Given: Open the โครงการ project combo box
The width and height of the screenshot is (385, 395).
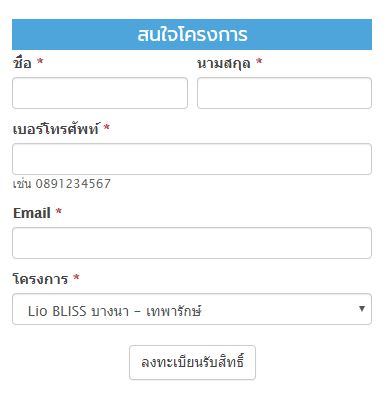Looking at the screenshot, I should (x=192, y=309).
